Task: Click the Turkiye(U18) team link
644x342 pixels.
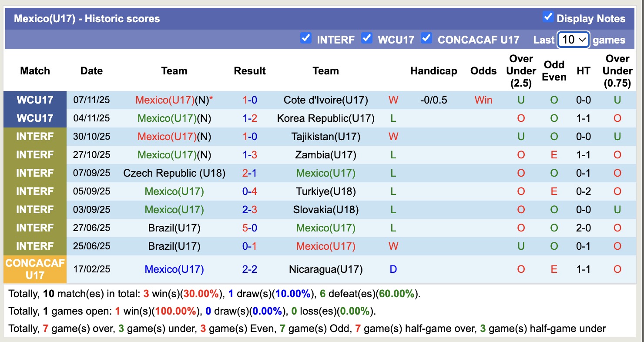Action: pyautogui.click(x=325, y=191)
